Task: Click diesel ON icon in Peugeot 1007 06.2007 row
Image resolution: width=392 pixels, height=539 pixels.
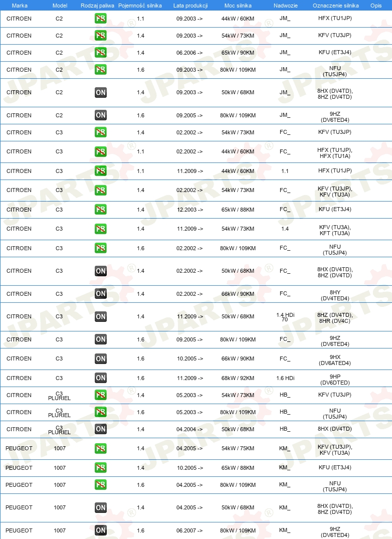Action: click(101, 530)
